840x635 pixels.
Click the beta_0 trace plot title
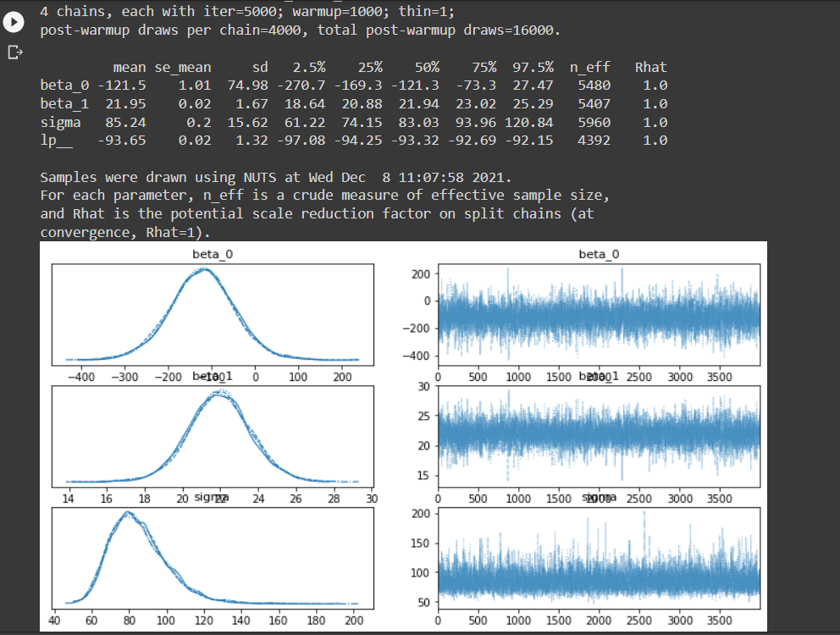coord(599,255)
